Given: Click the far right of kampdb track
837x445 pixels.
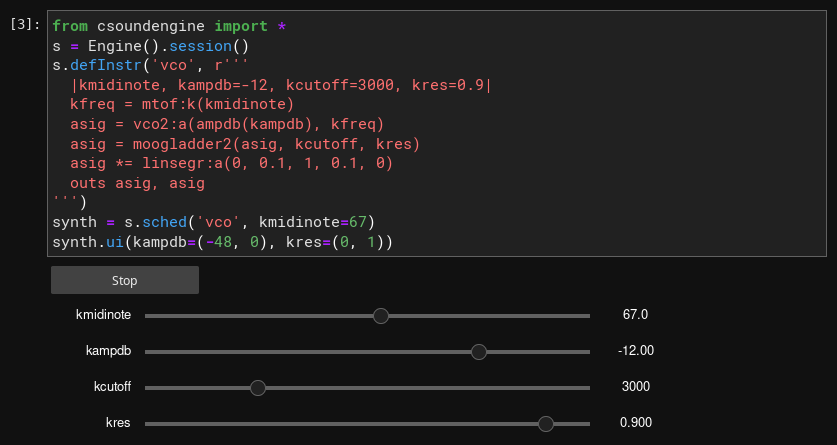Looking at the screenshot, I should pyautogui.click(x=587, y=352).
